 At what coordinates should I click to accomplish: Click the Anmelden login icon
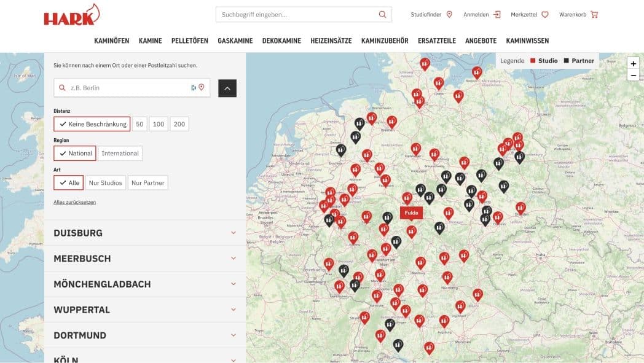(x=497, y=14)
